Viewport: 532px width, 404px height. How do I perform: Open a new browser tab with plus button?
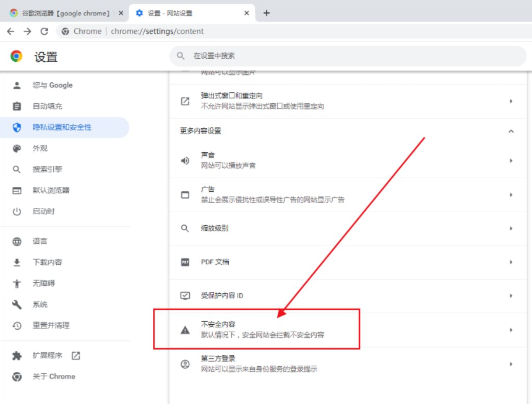click(x=267, y=11)
